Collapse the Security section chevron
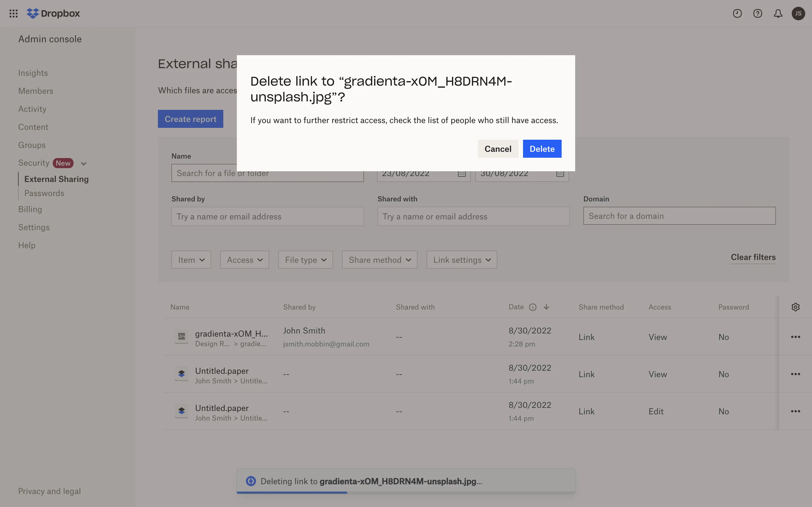Screen dimensions: 812x507 [84, 164]
